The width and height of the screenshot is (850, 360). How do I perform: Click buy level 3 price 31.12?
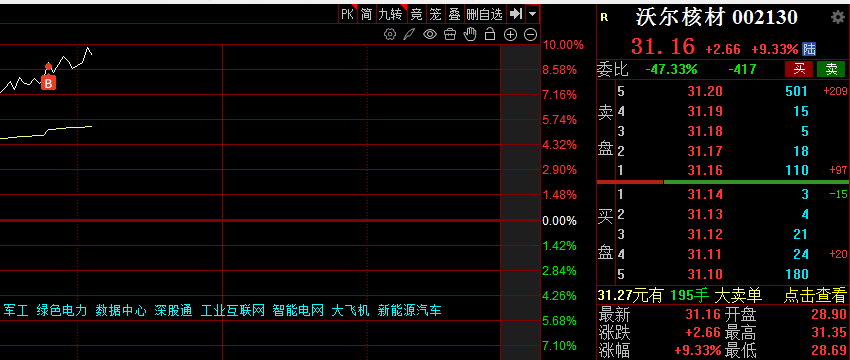click(705, 234)
